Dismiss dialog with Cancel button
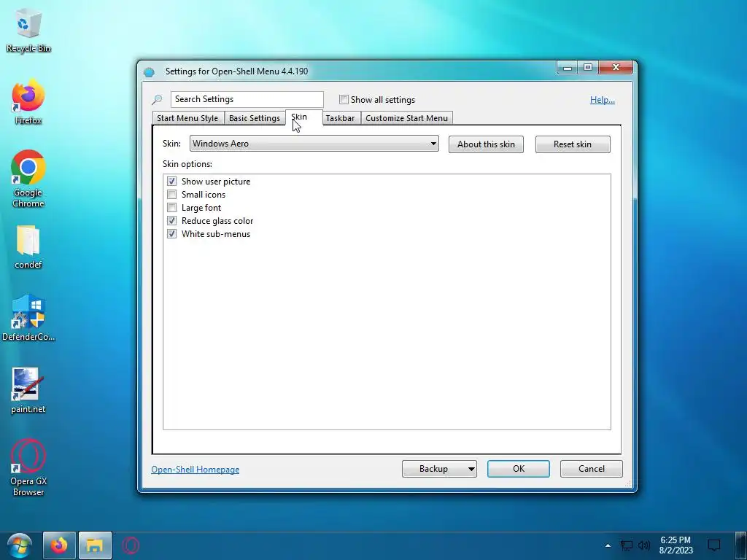 [591, 469]
